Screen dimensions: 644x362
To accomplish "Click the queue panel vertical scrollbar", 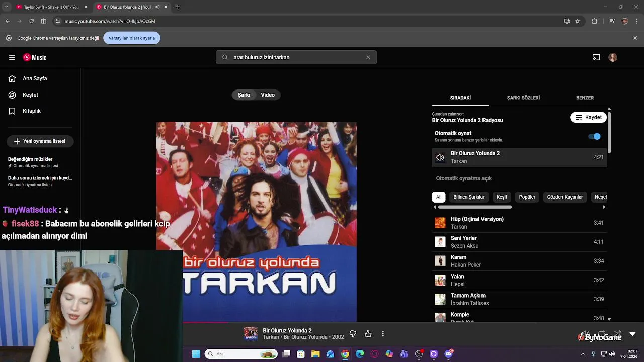I will (609, 133).
